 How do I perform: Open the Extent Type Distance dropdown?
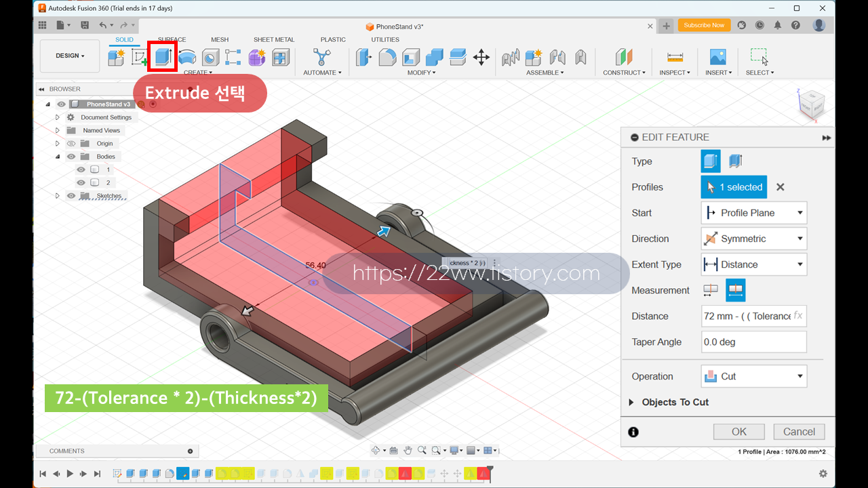[x=754, y=264]
